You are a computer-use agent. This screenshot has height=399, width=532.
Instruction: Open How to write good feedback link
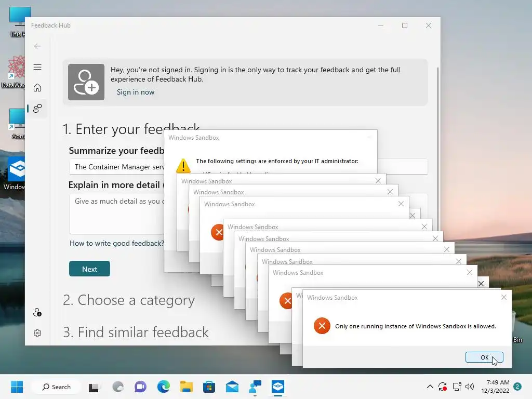(x=117, y=243)
